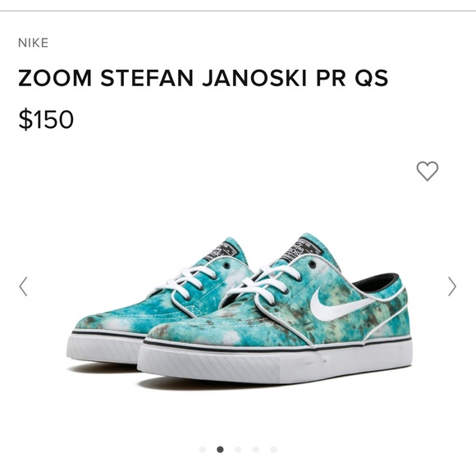Click the black heel lining of the front shoe
The image size is (476, 476).
[x=378, y=282]
